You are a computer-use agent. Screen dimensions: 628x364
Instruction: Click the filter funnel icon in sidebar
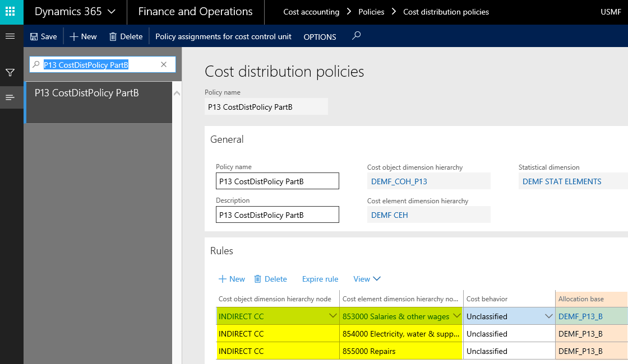(10, 73)
